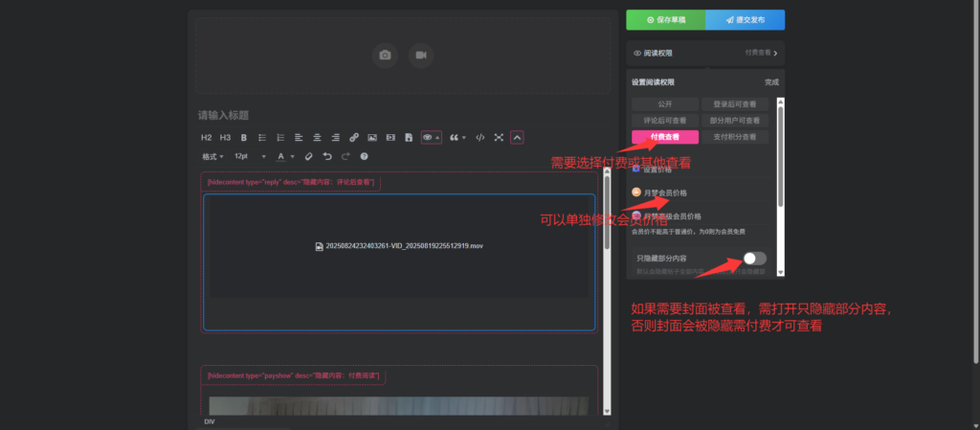
Task: Insert a bulleted list
Action: click(x=262, y=138)
